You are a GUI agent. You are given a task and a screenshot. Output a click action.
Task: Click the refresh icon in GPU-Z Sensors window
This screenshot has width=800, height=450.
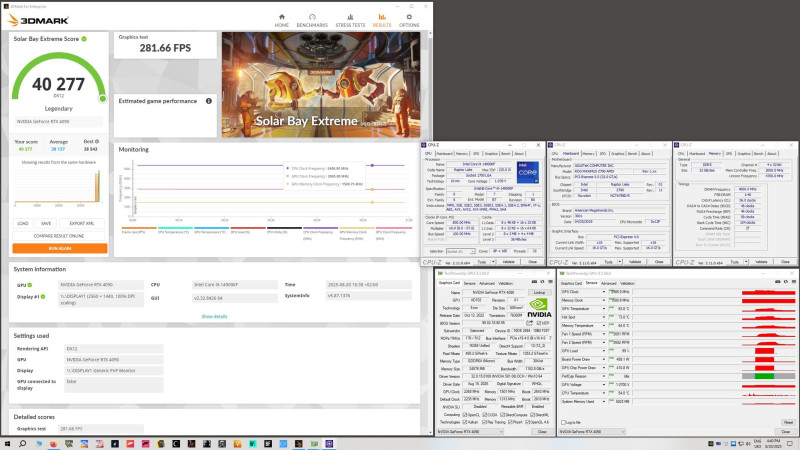785,282
